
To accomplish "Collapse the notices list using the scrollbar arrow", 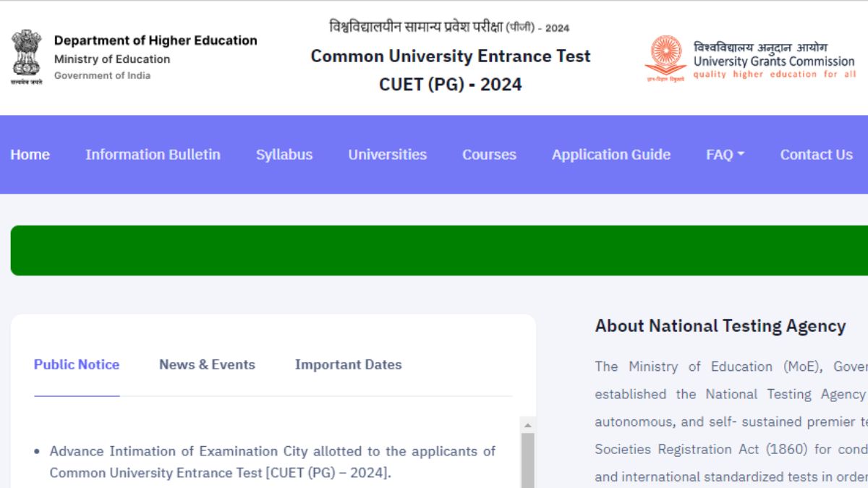I will [527, 426].
